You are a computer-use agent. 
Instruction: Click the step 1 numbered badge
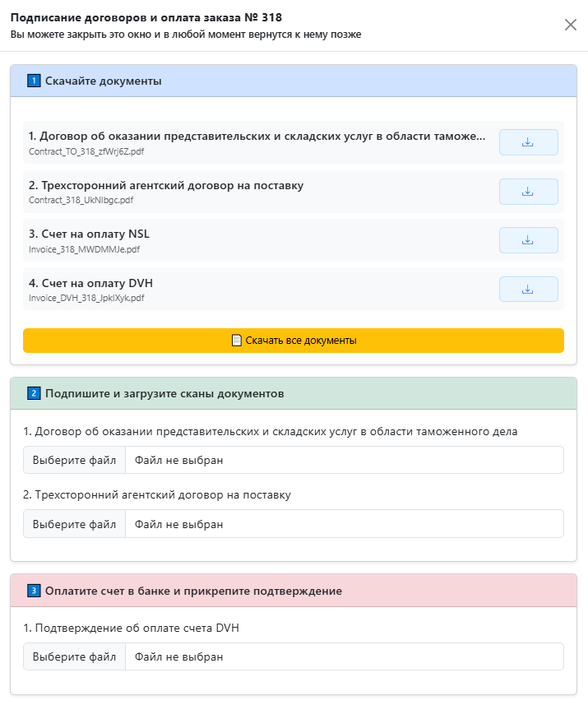pyautogui.click(x=33, y=81)
